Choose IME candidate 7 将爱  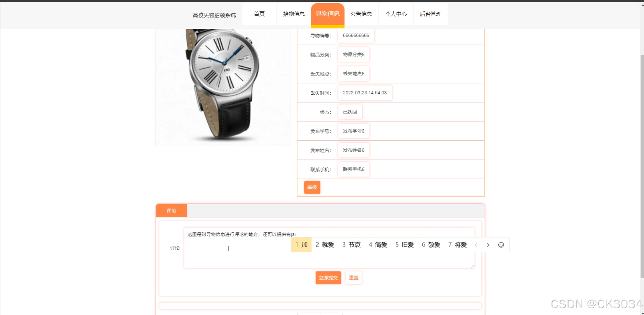(x=457, y=245)
